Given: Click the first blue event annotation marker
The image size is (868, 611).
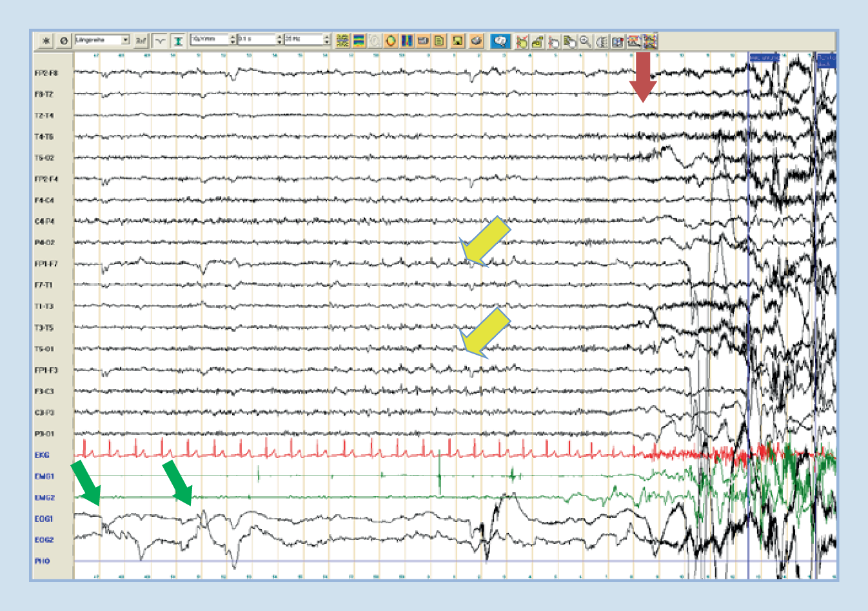Looking at the screenshot, I should click(764, 57).
